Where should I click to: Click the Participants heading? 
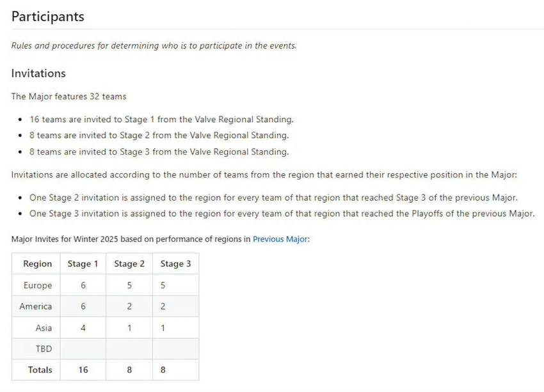(48, 17)
